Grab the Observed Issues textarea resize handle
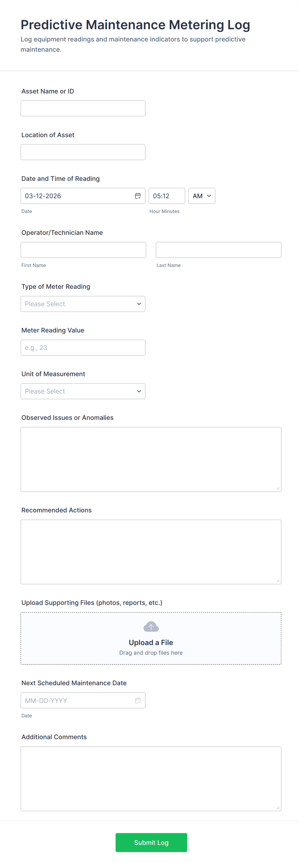 (278, 488)
